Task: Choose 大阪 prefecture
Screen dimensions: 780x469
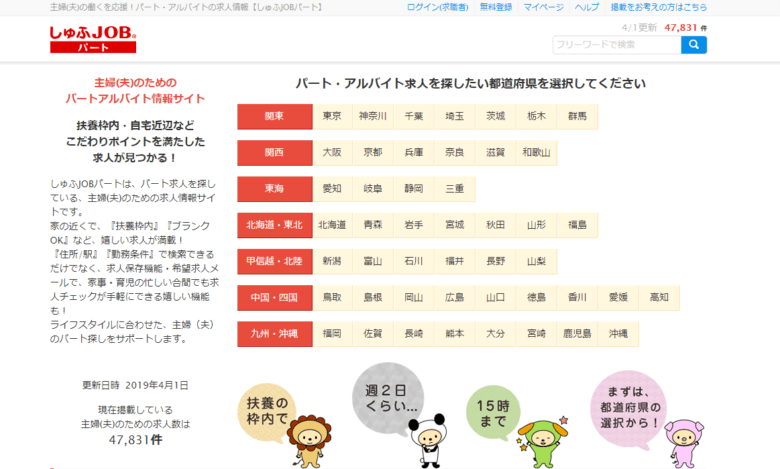Action: (x=332, y=153)
